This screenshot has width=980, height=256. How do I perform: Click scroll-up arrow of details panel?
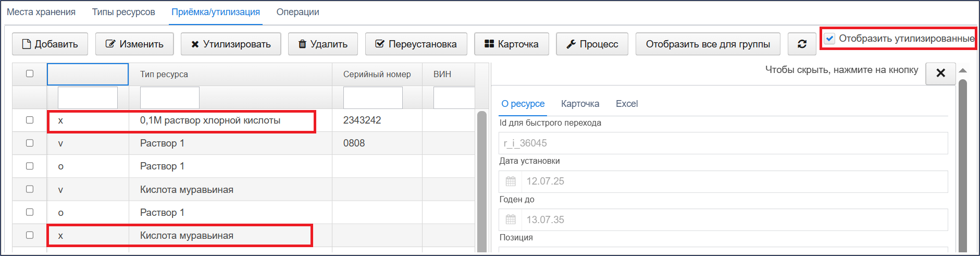(963, 70)
